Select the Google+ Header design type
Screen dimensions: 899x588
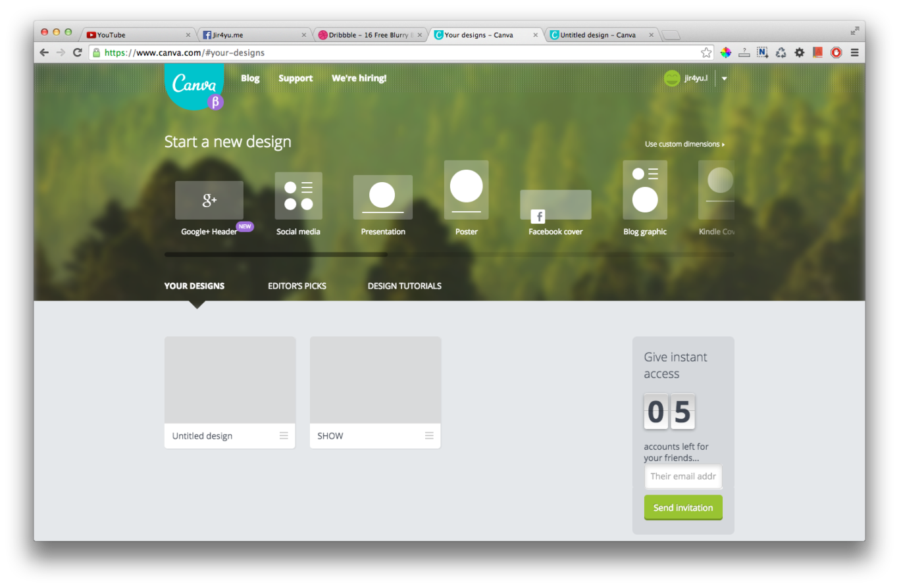point(209,201)
